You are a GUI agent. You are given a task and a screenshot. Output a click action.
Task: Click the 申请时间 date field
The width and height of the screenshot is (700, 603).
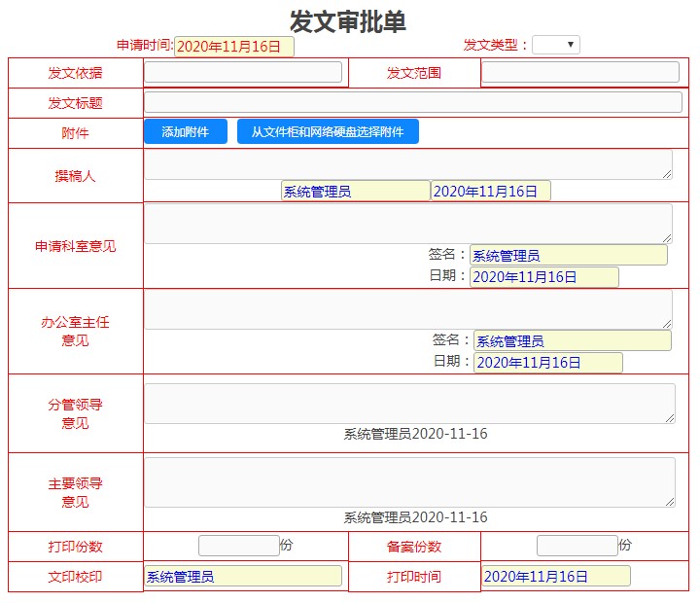point(234,47)
